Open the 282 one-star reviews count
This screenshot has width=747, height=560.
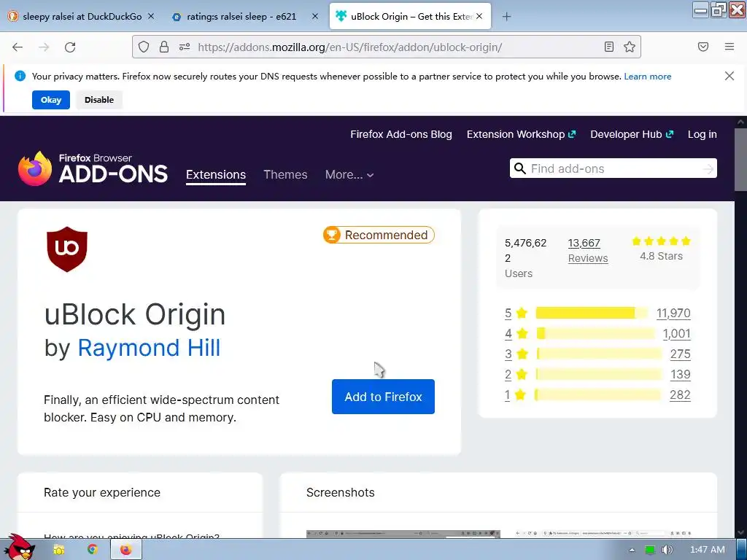pos(680,394)
